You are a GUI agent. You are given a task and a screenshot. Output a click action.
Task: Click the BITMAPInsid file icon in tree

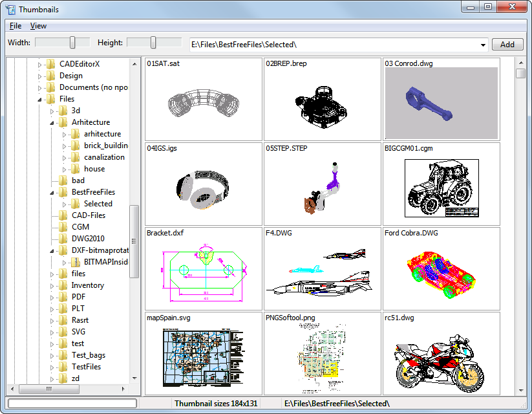coord(75,262)
